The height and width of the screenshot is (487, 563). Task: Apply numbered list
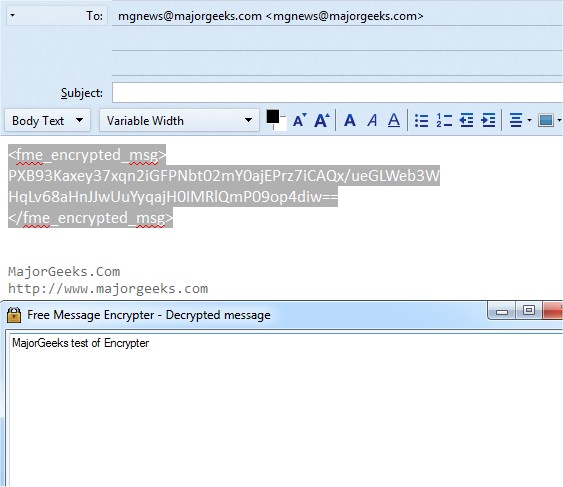[444, 120]
